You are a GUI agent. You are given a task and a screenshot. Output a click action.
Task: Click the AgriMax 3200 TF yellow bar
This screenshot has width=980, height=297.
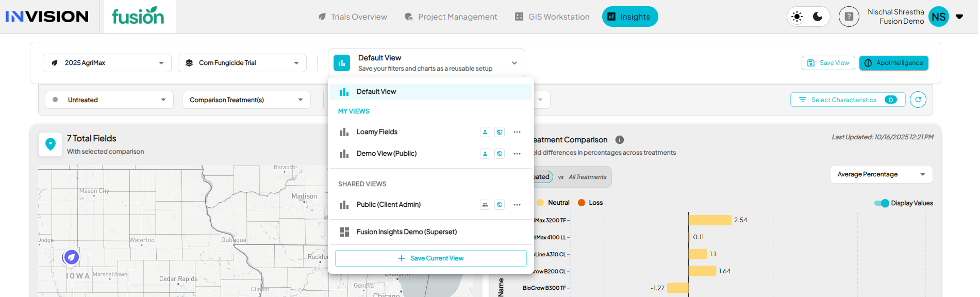tap(710, 220)
